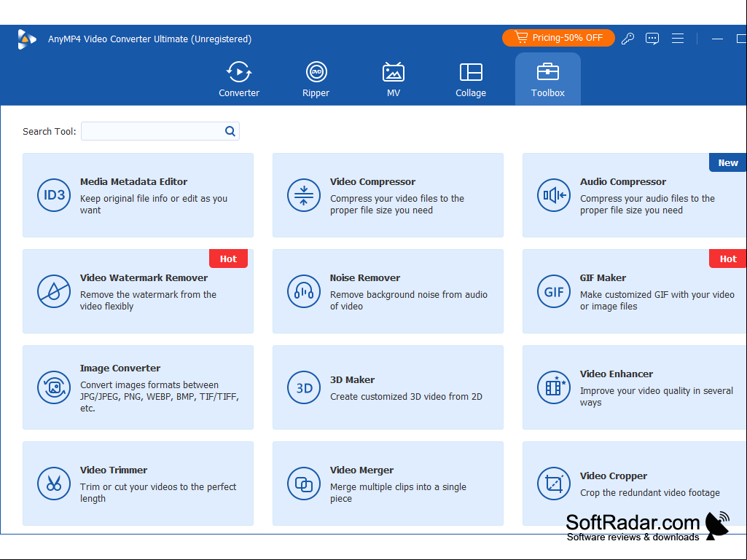This screenshot has width=747, height=560.
Task: Click the Converter tab's circular arrow icon
Action: click(239, 72)
